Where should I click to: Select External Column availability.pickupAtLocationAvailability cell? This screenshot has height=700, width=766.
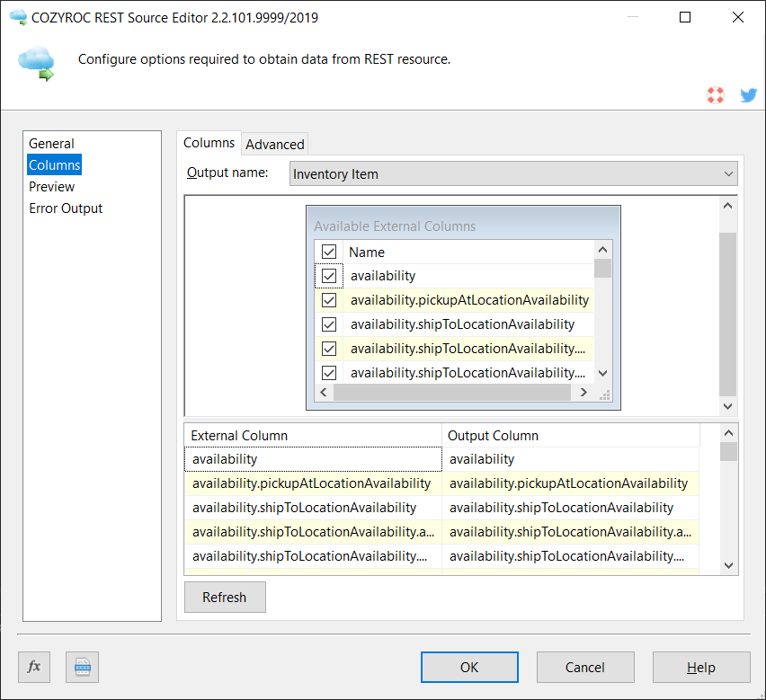click(x=313, y=483)
